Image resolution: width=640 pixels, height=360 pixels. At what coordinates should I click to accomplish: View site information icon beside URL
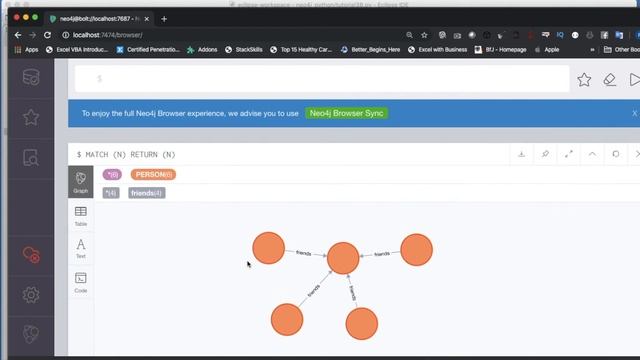(x=65, y=35)
